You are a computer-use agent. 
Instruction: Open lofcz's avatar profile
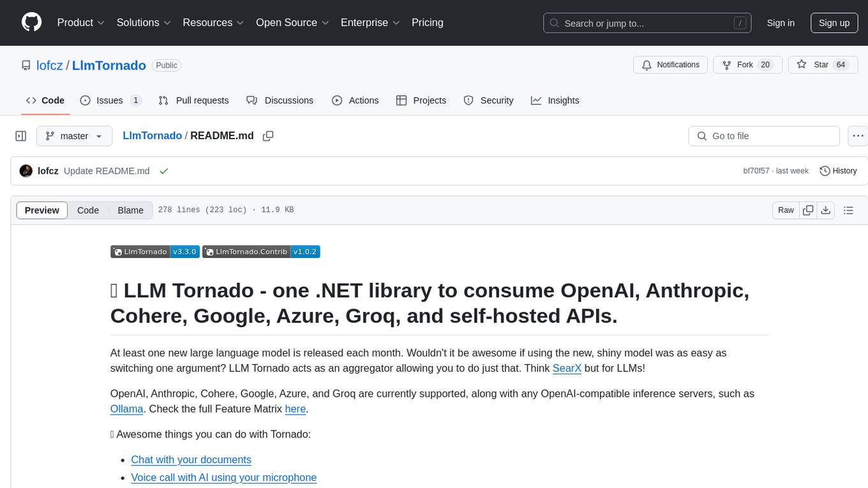26,171
